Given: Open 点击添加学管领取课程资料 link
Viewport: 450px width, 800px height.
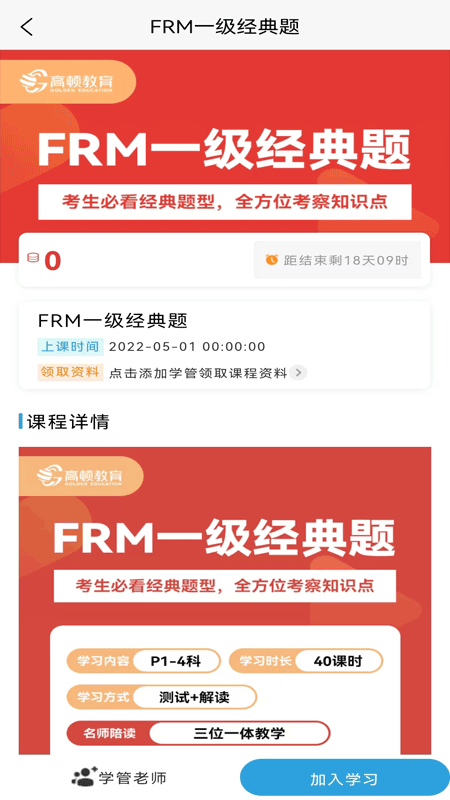Looking at the screenshot, I should [198, 373].
